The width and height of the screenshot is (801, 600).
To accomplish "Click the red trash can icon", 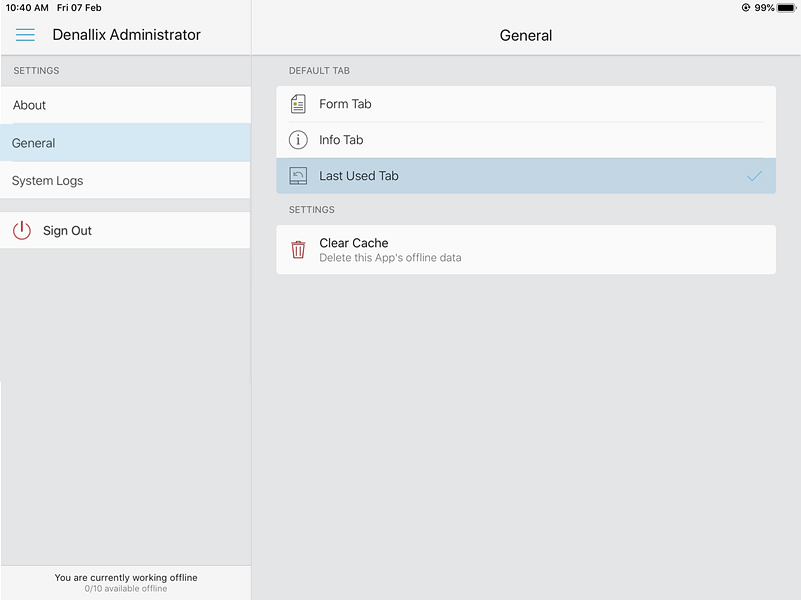I will [298, 250].
